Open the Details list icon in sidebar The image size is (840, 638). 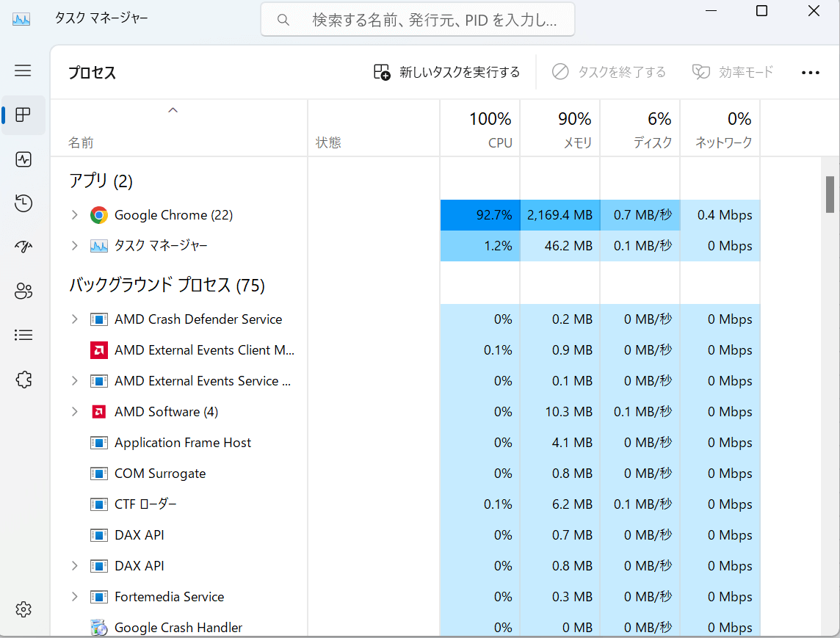[23, 336]
